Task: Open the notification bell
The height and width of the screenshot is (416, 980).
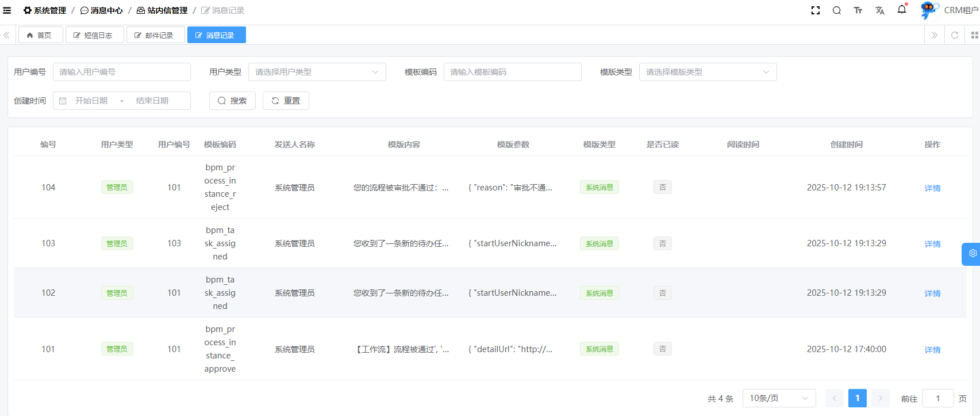Action: click(901, 10)
